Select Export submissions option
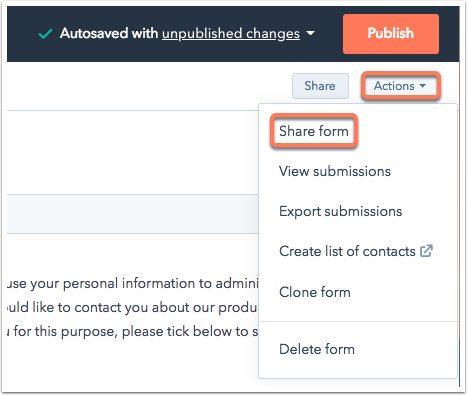This screenshot has height=395, width=467. pos(340,211)
